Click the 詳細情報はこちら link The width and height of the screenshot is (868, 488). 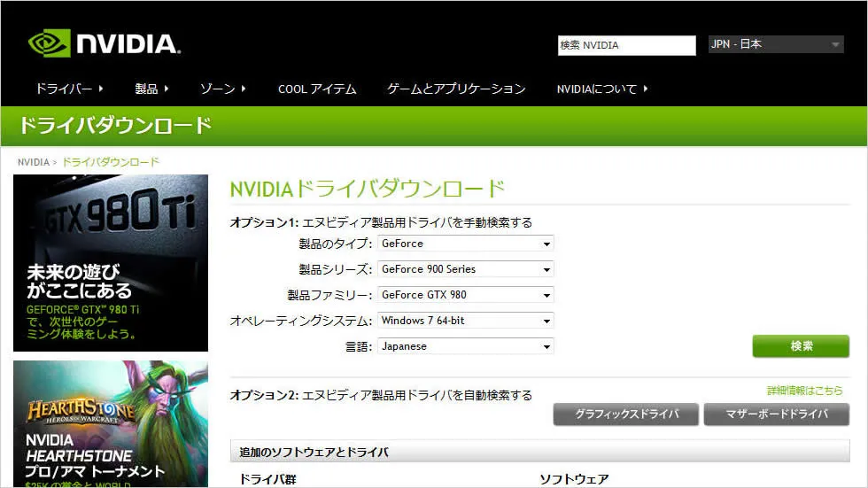[805, 391]
